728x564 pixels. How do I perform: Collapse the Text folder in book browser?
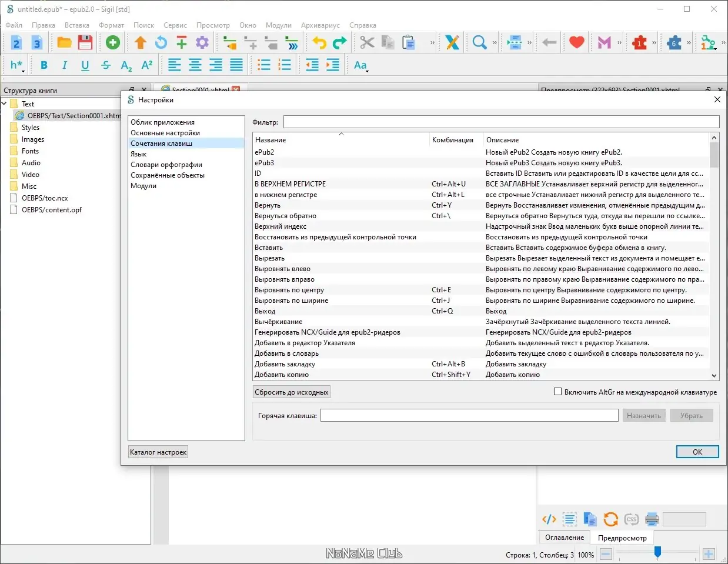tap(5, 104)
